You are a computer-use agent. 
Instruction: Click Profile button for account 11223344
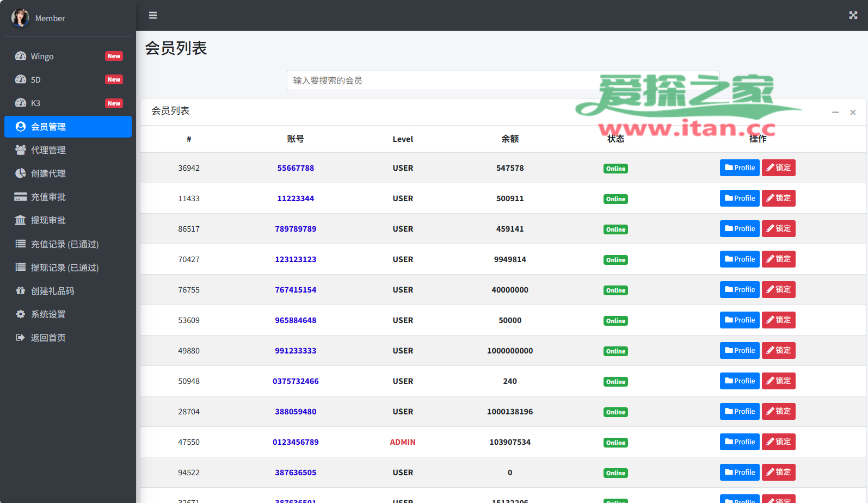point(740,198)
